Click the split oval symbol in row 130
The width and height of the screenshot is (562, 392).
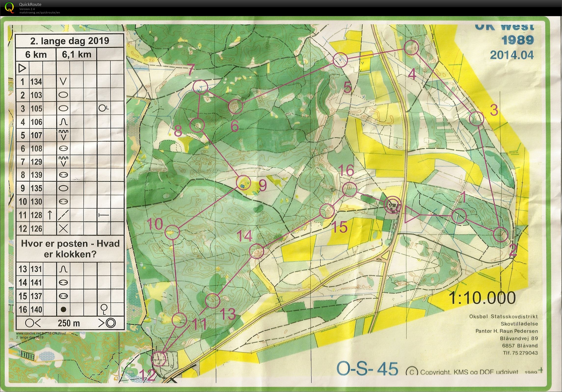63,201
